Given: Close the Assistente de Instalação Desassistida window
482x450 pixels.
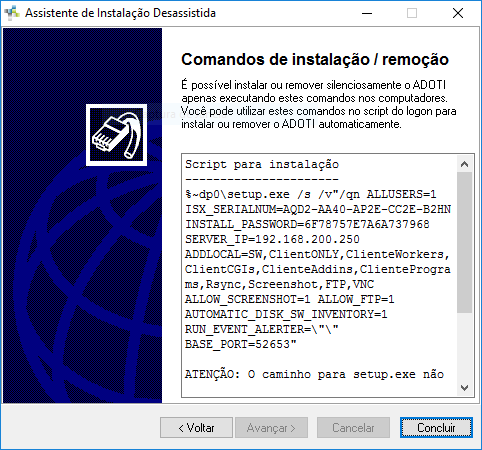Looking at the screenshot, I should (458, 13).
